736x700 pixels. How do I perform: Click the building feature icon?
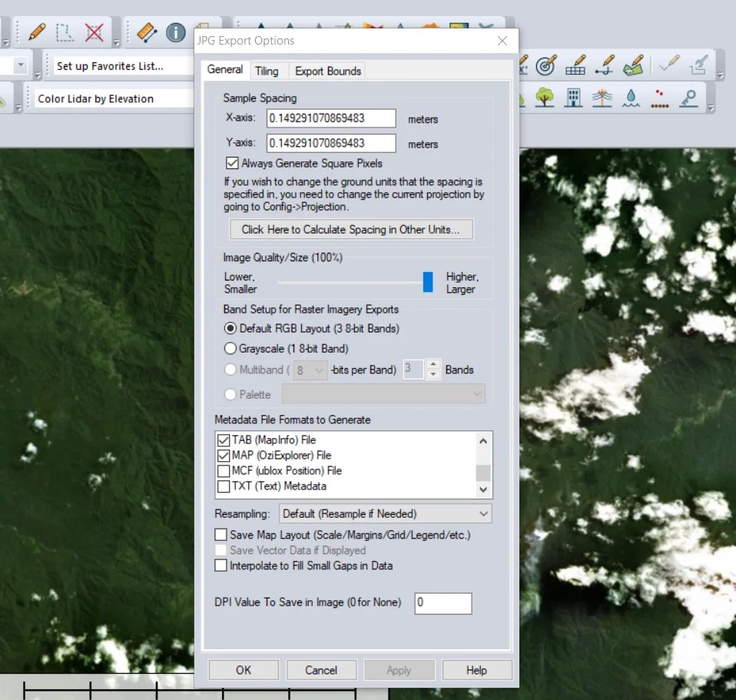(573, 98)
